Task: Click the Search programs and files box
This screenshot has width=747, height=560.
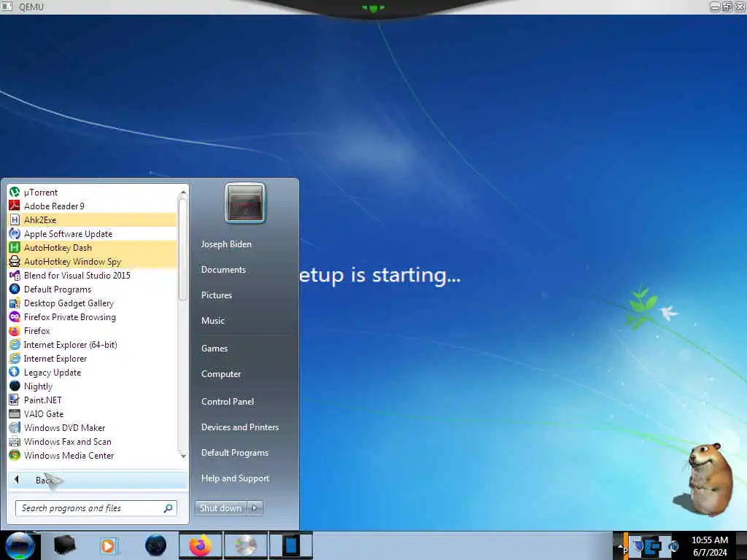Action: coord(96,508)
